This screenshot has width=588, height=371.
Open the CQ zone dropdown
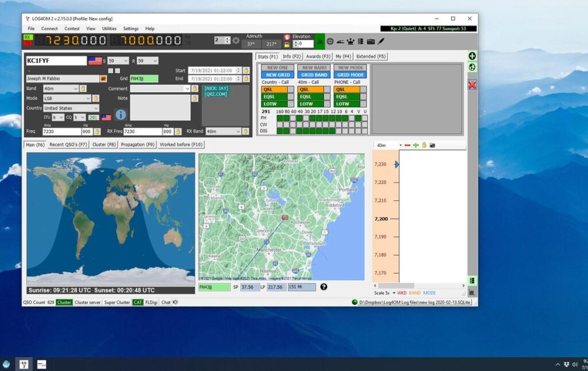[79, 117]
